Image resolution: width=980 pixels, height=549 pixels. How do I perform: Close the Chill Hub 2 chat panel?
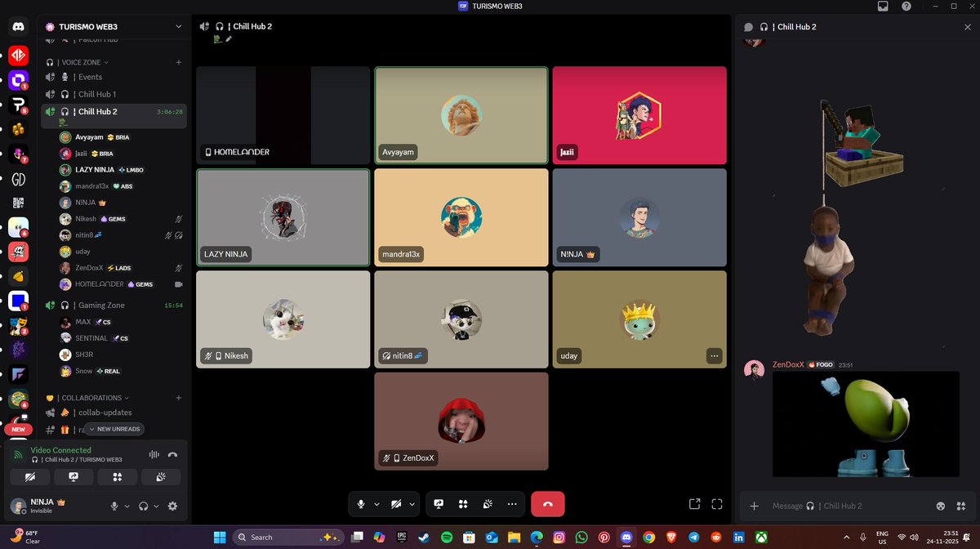click(968, 27)
